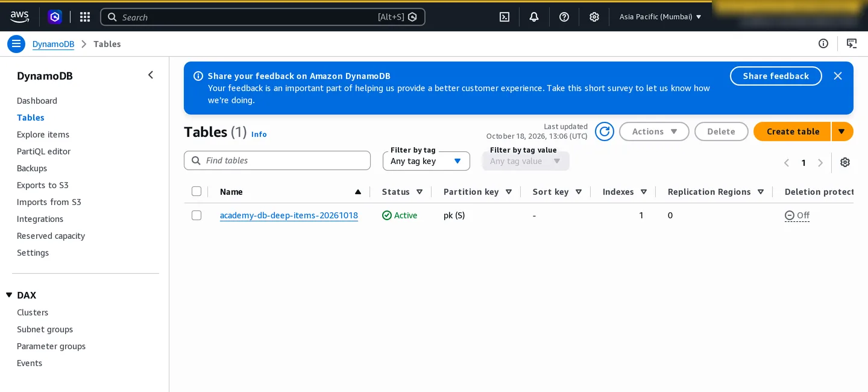Open the AWS home logo
This screenshot has height=392, width=868.
(19, 17)
